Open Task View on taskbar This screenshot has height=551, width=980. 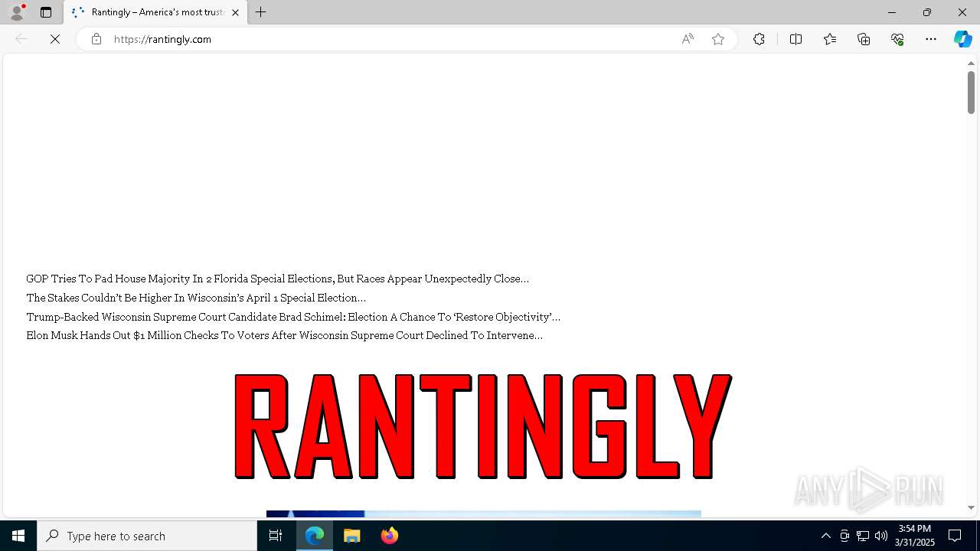pos(276,536)
